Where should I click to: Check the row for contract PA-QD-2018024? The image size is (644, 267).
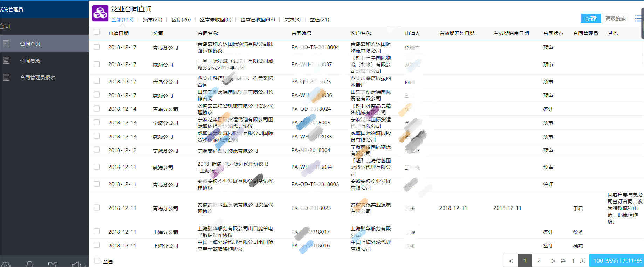click(97, 109)
